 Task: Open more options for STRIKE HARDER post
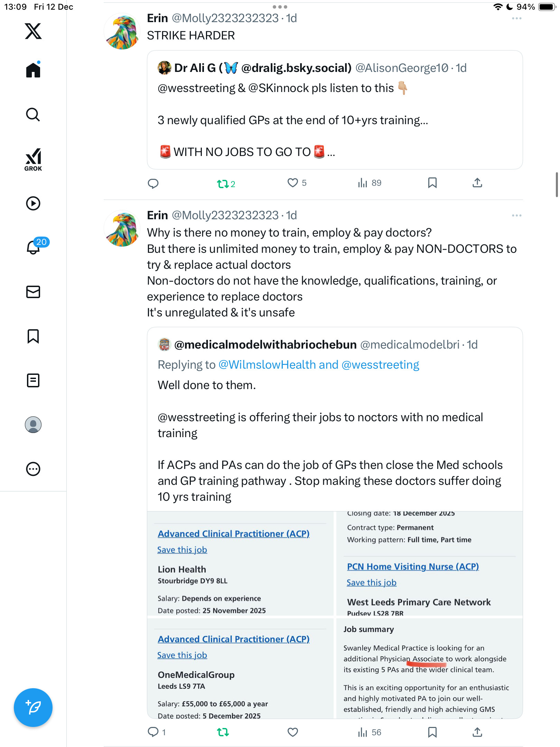516,18
